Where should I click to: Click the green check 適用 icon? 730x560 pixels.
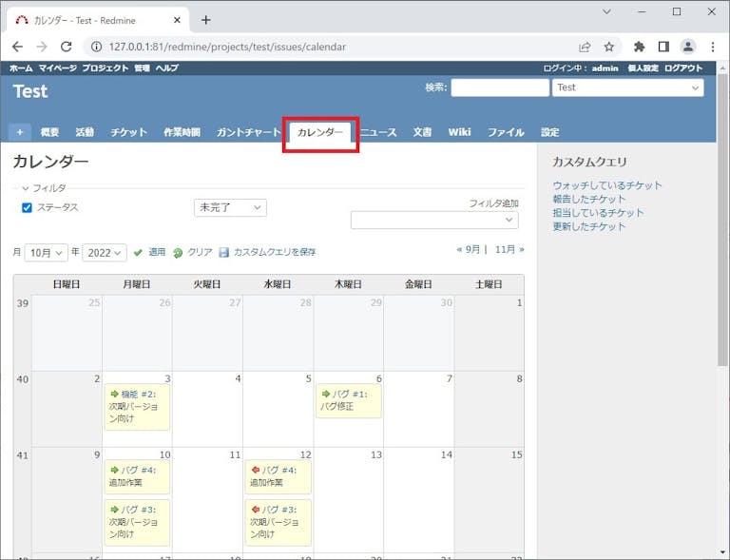[x=138, y=253]
